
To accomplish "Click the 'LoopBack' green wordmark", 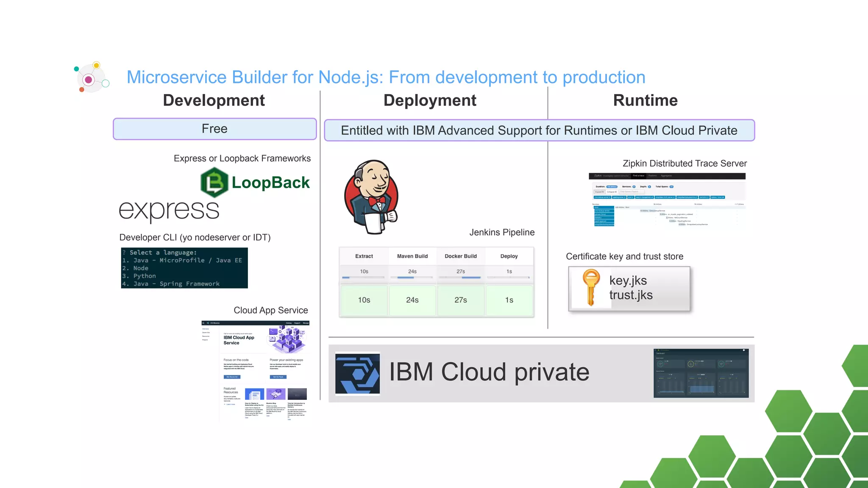I will pyautogui.click(x=271, y=183).
